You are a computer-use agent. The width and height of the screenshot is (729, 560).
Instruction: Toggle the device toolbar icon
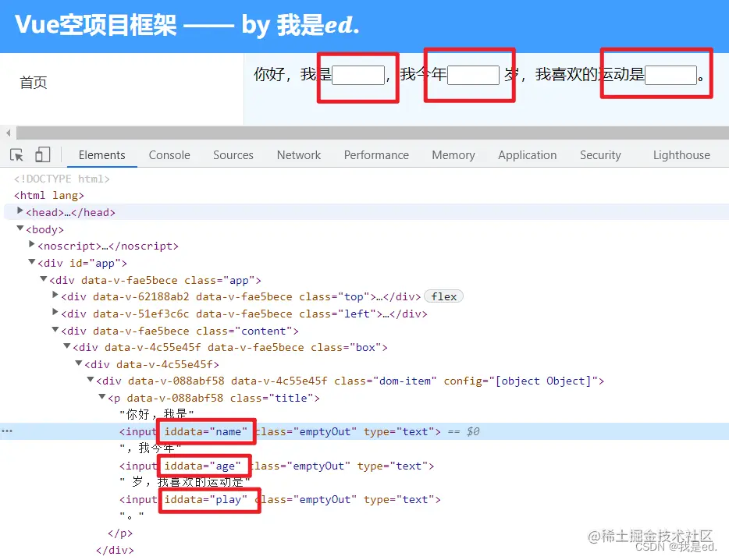[43, 154]
